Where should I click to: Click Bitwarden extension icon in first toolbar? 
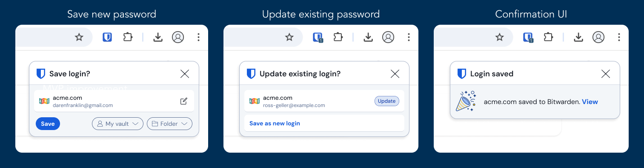(107, 37)
